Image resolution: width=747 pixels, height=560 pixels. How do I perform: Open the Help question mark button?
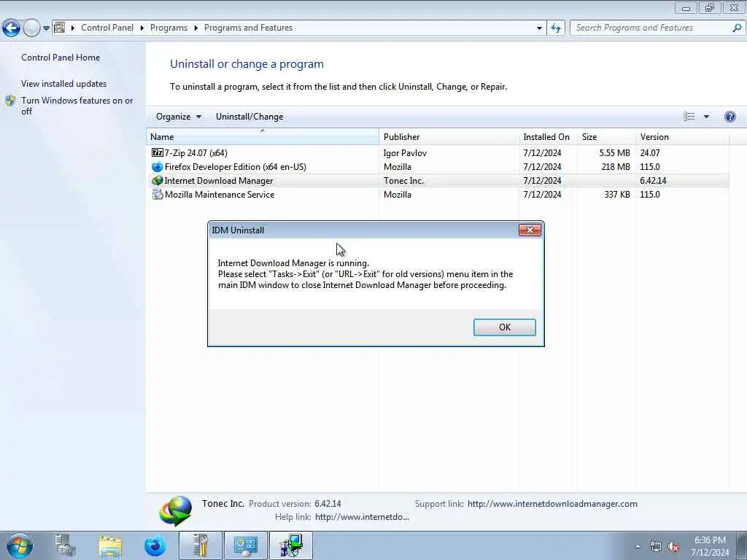pyautogui.click(x=729, y=117)
